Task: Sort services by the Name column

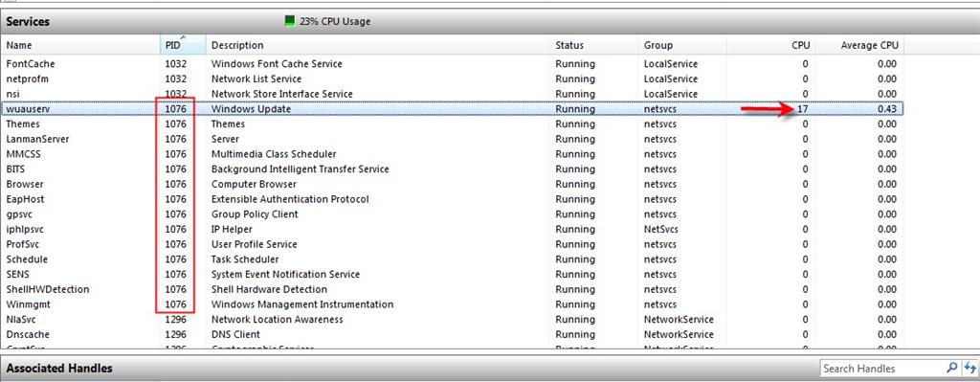Action: [80, 45]
